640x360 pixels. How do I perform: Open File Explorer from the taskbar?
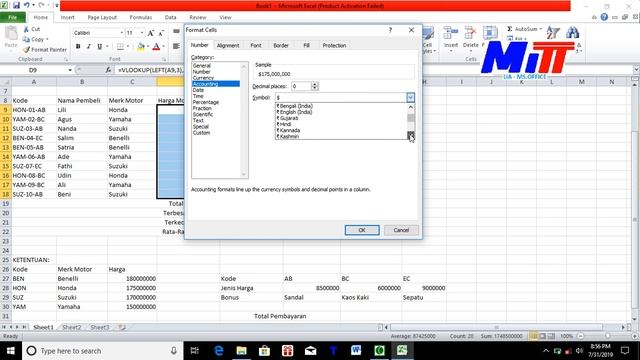242,350
